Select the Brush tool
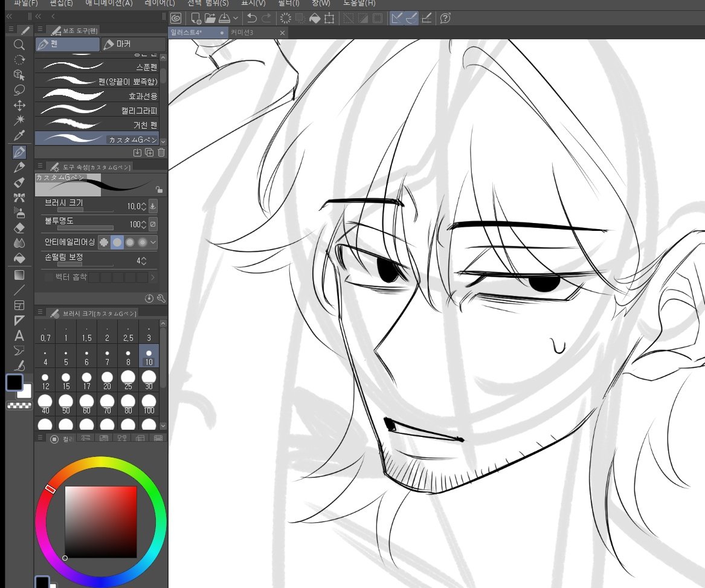This screenshot has height=588, width=705. [19, 183]
